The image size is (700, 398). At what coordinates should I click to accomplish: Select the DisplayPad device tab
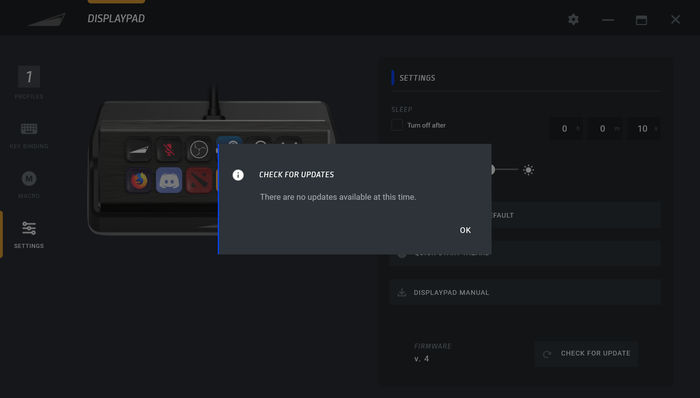116,18
